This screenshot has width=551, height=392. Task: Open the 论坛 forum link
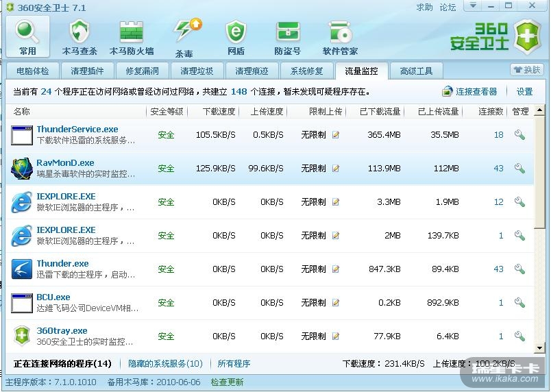448,7
